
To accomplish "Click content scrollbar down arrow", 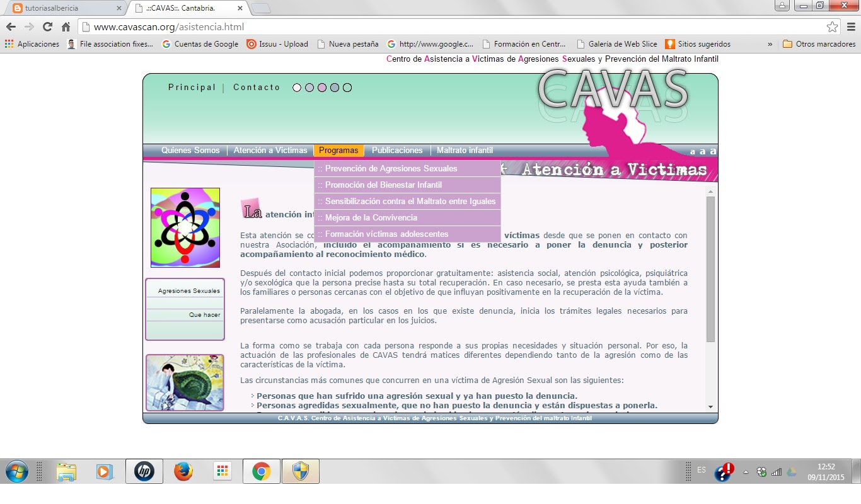I will [x=710, y=408].
